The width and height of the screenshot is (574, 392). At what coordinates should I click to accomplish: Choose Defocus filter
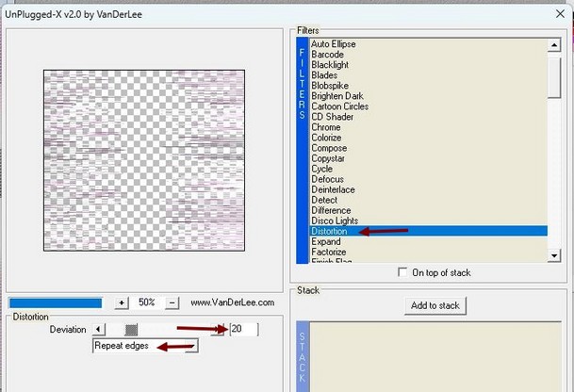click(327, 179)
